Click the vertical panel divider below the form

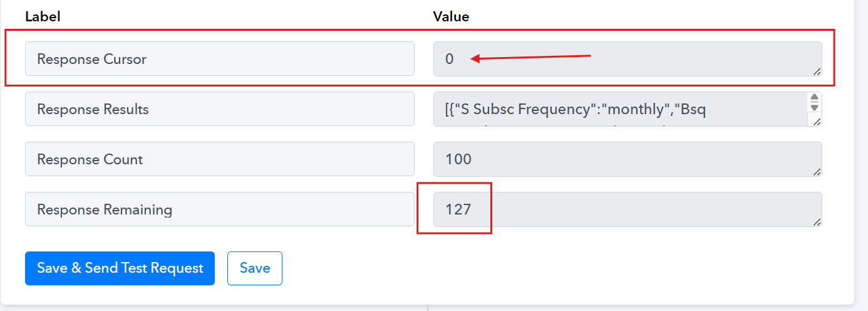pos(428,308)
